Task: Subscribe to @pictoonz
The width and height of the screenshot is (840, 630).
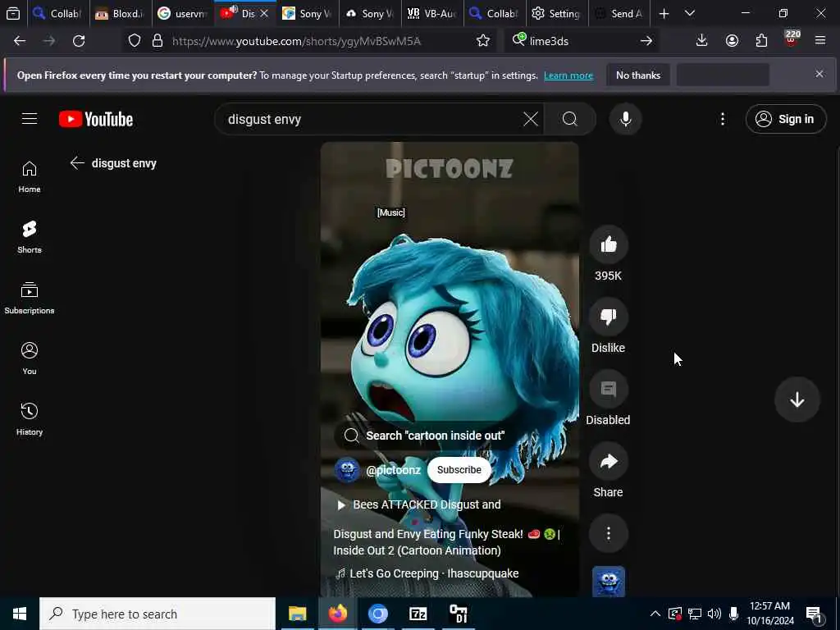Action: click(x=459, y=470)
